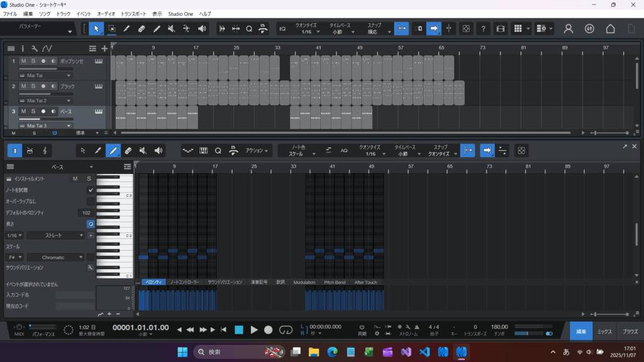
Task: Choose the Listen speaker tool in the top toolbar
Action: pyautogui.click(x=202, y=28)
